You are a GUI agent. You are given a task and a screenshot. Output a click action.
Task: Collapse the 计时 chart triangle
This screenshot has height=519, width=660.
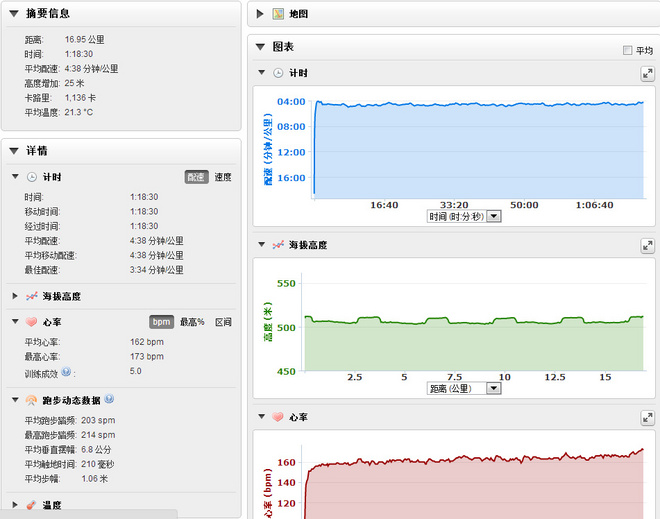coord(262,72)
